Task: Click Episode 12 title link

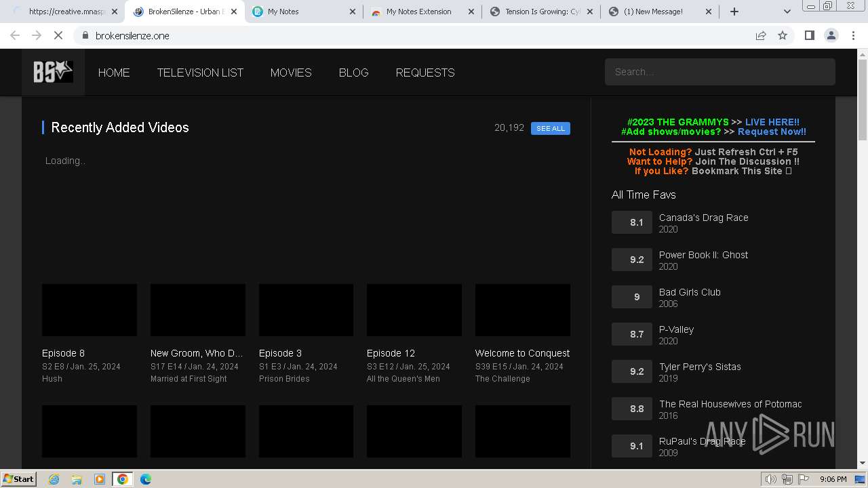Action: pos(391,353)
